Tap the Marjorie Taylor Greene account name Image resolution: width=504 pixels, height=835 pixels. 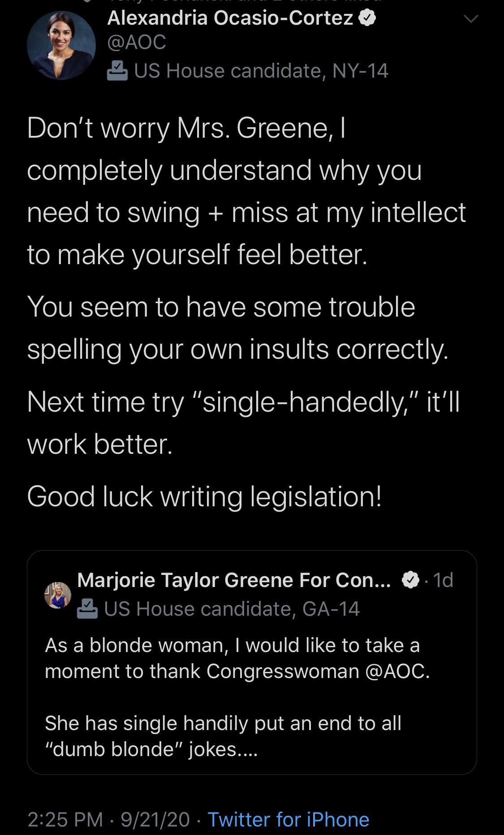pos(234,580)
